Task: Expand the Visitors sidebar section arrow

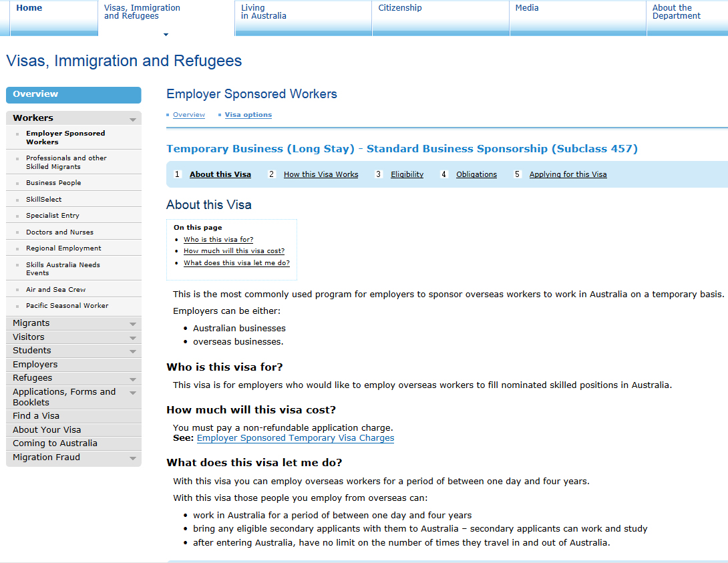Action: (x=133, y=338)
